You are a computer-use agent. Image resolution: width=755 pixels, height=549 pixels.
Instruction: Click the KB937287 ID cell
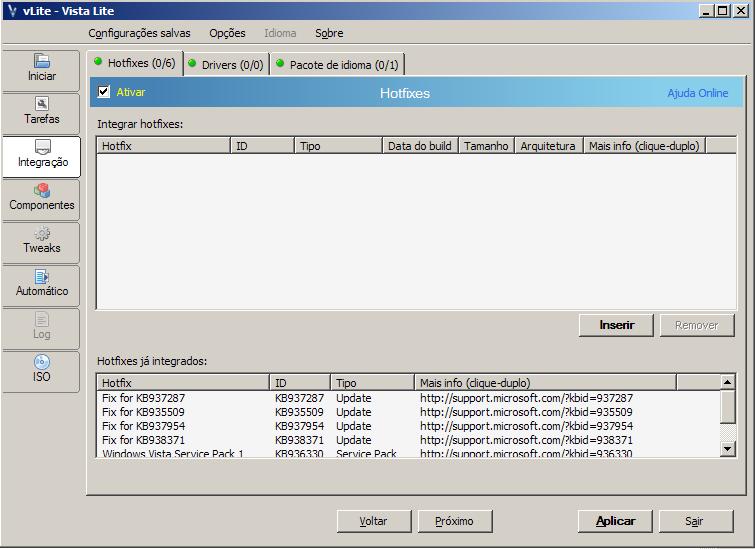(x=299, y=398)
